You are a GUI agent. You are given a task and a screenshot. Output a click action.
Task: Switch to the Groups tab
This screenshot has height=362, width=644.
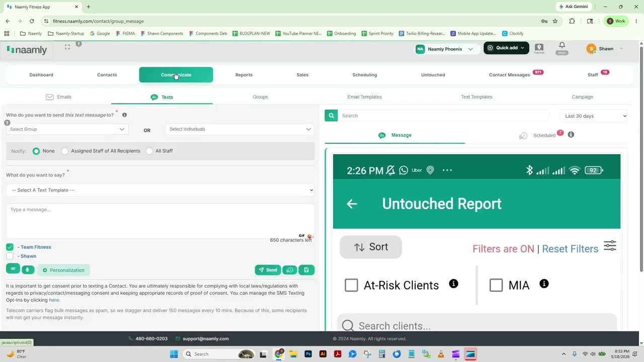coord(260,97)
